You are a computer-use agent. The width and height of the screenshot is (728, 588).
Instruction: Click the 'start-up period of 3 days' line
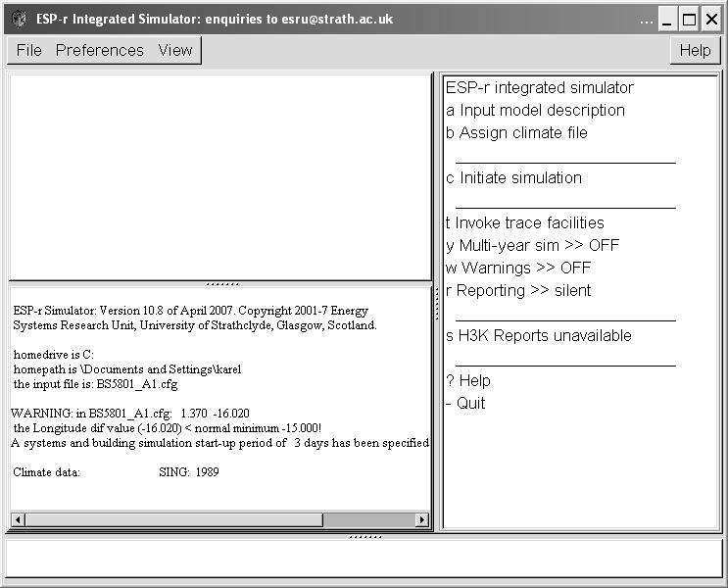[219, 443]
